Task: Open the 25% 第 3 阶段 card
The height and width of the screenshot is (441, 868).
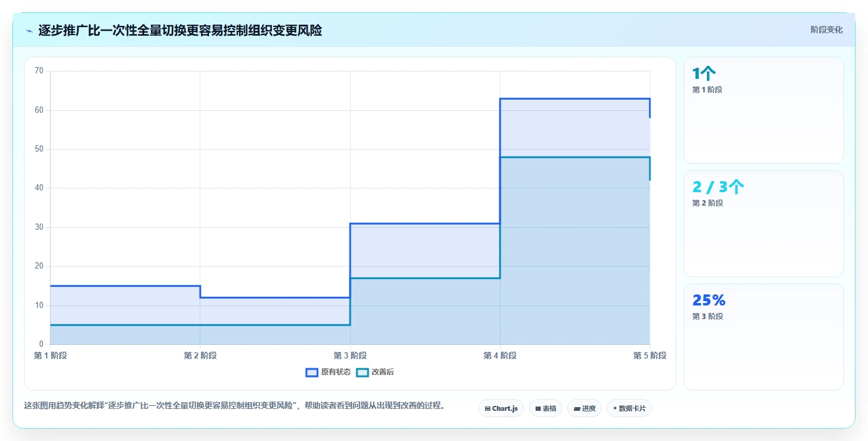Action: 764,337
